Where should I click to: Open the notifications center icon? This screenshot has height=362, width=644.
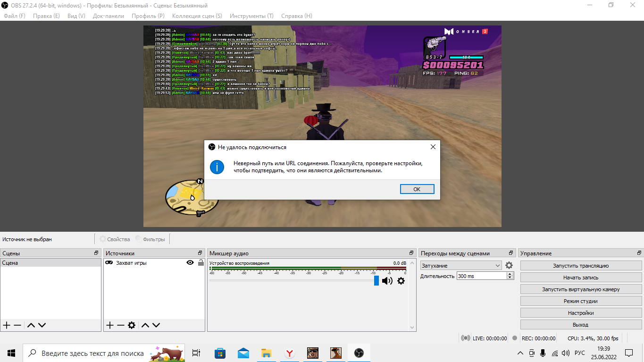629,353
